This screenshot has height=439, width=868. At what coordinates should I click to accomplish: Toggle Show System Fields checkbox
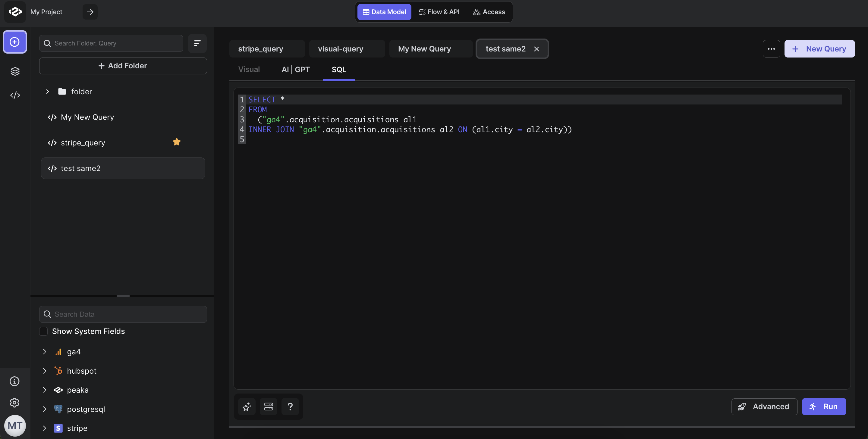pos(43,331)
